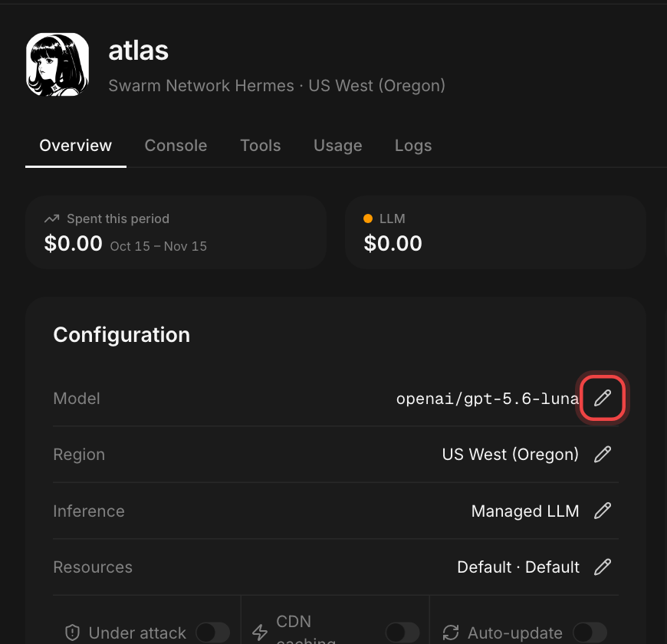Viewport: 667px width, 644px height.
Task: Open the Tools tab
Action: (x=261, y=146)
